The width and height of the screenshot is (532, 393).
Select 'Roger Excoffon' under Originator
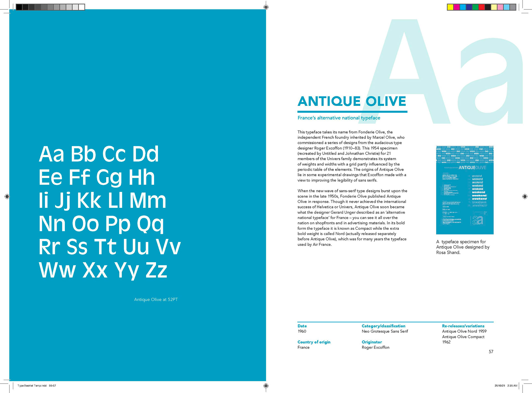(375, 347)
